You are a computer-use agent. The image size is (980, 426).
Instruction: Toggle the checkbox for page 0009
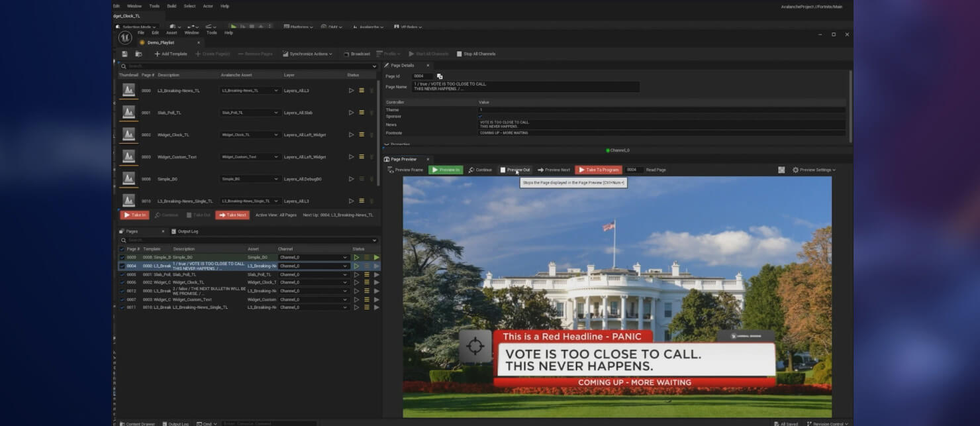(x=122, y=257)
